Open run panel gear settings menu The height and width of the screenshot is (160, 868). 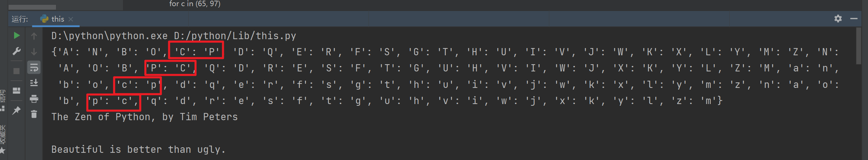click(x=838, y=19)
